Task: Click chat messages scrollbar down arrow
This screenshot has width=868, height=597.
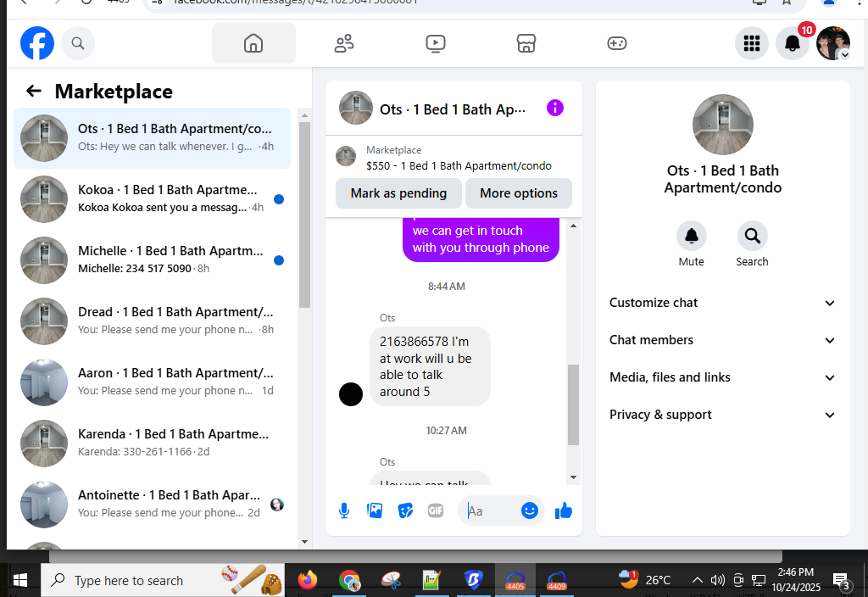Action: 574,477
